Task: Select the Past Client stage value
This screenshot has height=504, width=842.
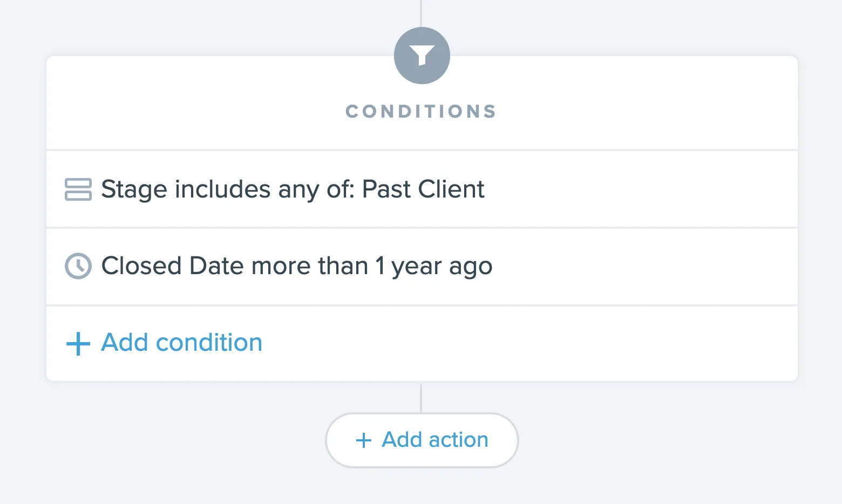Action: [x=424, y=189]
